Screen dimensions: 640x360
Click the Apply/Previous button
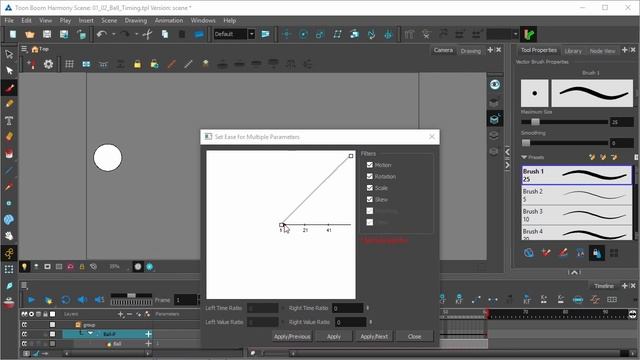click(292, 336)
